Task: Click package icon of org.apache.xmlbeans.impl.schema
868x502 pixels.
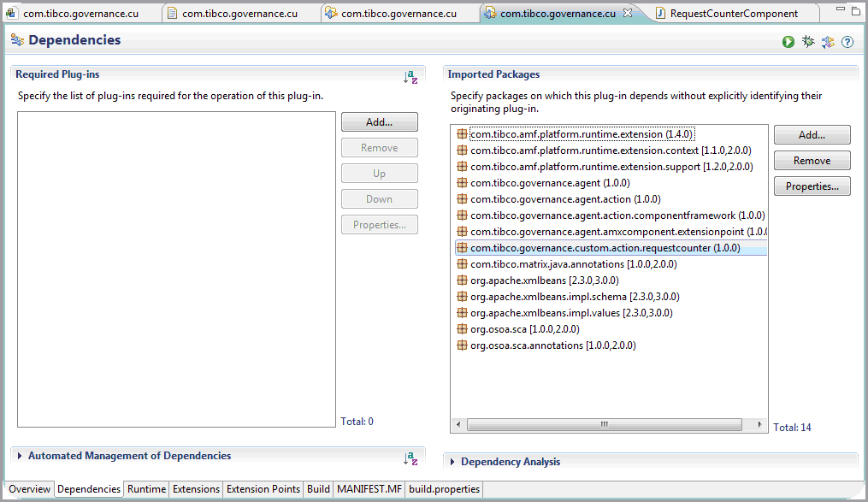Action: (x=462, y=297)
